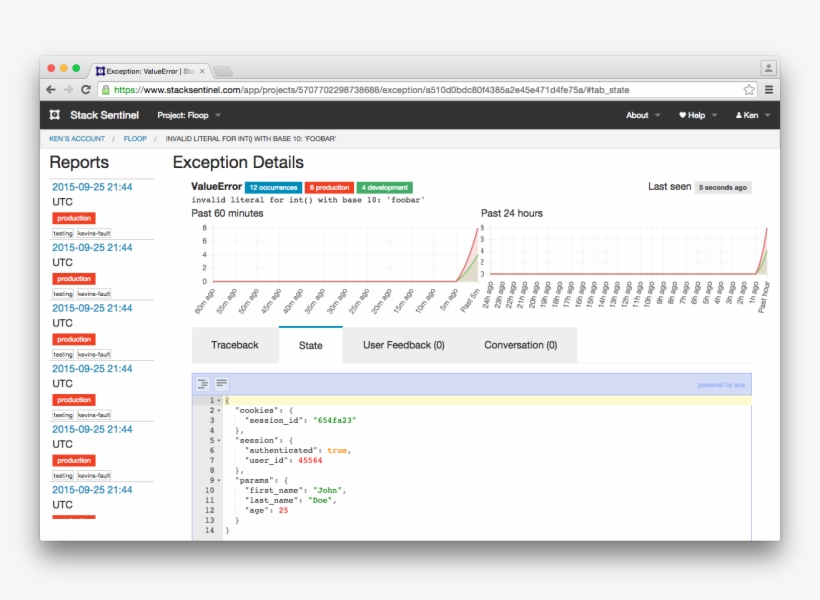Switch to the Traceback tab
The width and height of the screenshot is (820, 600).
click(x=235, y=345)
